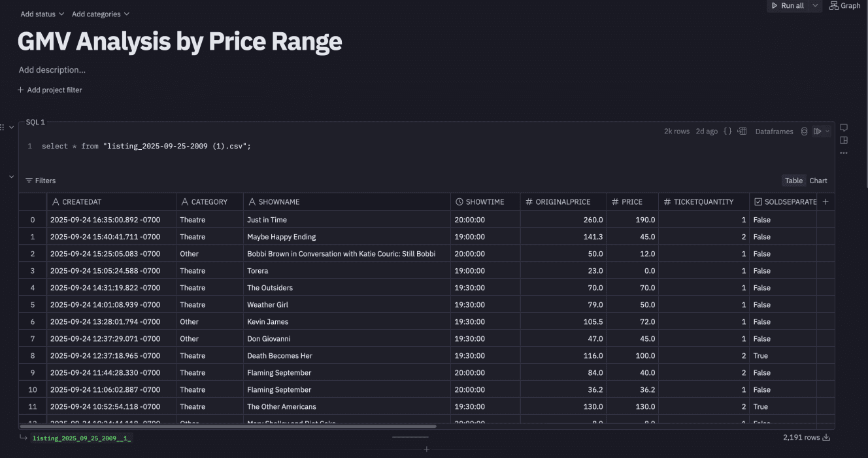Click the table import icon beside Dataframes

coord(742,132)
